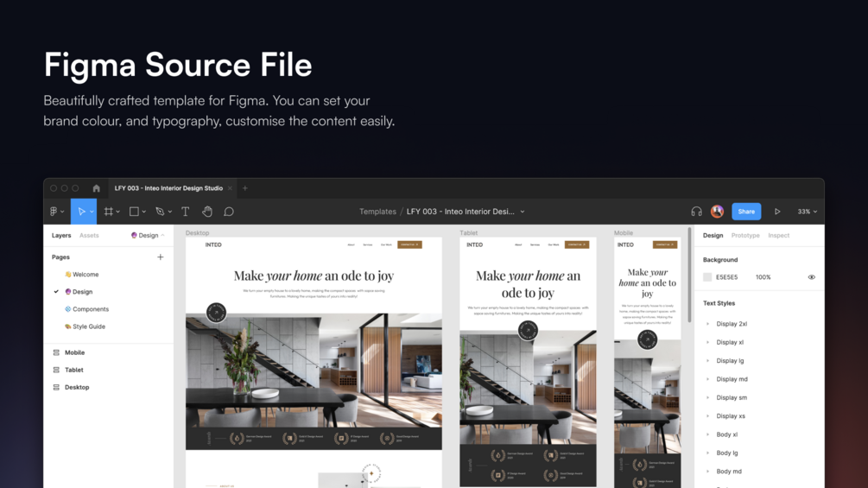Add a new page with plus icon
The width and height of the screenshot is (868, 488).
click(160, 257)
